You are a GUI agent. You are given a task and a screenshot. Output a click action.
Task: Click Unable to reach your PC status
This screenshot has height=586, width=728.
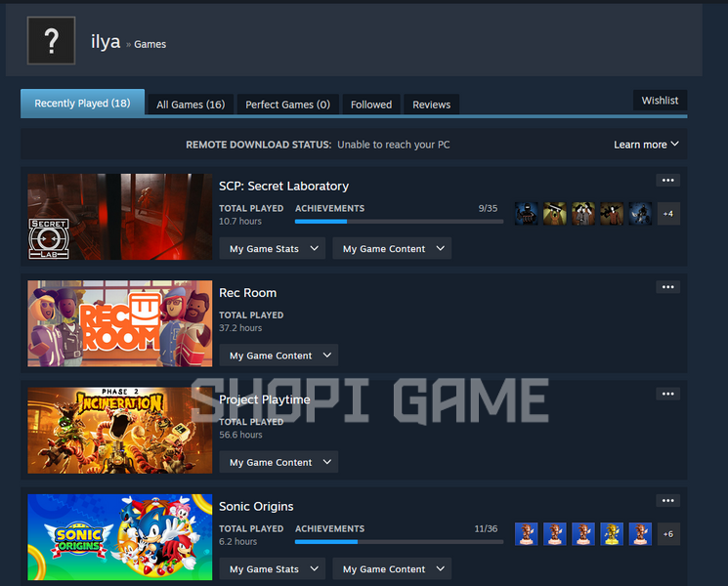tap(393, 145)
